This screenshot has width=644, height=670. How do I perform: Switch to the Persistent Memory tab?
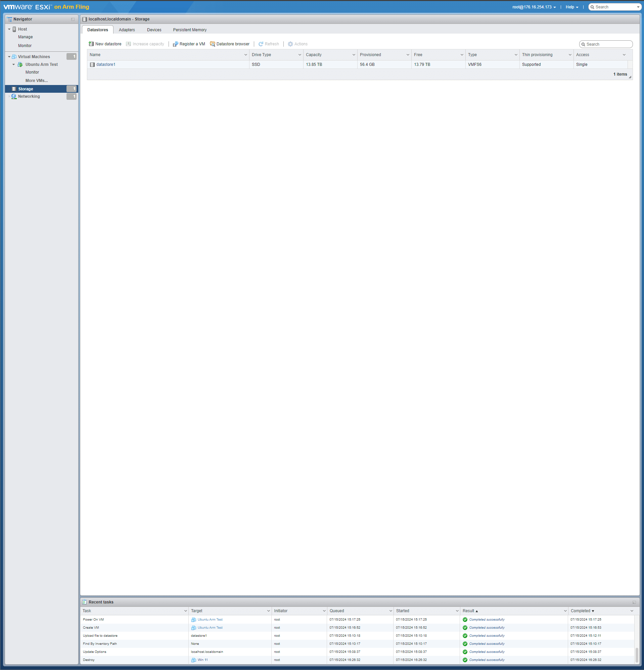(x=190, y=30)
